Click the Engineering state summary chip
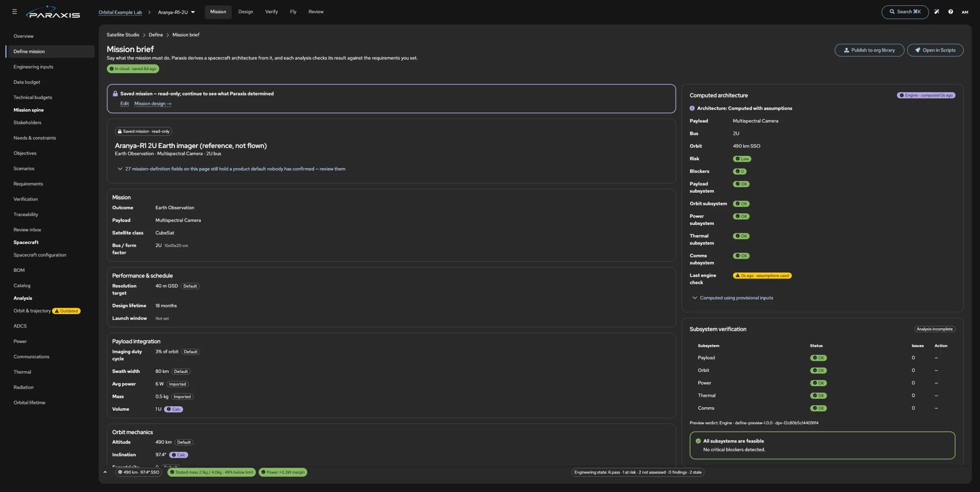This screenshot has height=492, width=980. [x=638, y=472]
